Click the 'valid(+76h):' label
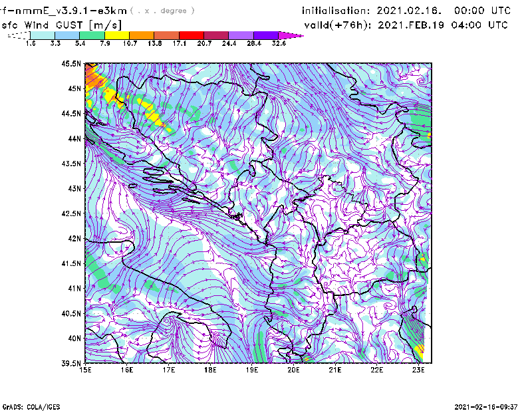 [x=338, y=25]
